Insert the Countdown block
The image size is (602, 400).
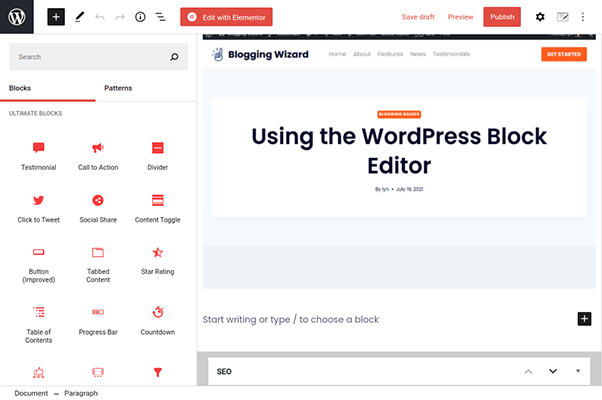(x=157, y=321)
